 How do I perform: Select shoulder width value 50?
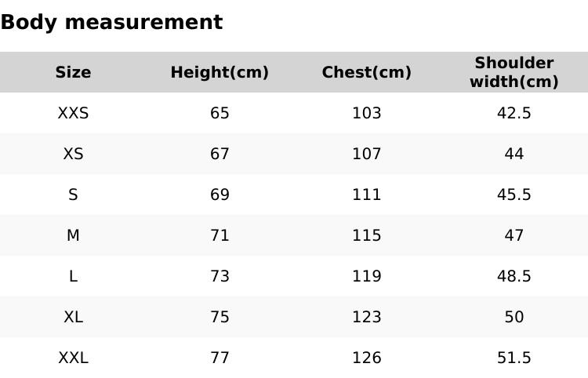click(514, 317)
